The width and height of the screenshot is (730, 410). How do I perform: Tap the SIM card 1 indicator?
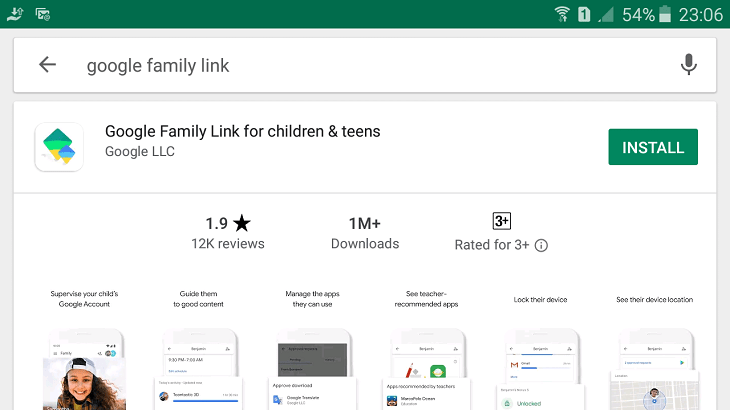(x=584, y=14)
